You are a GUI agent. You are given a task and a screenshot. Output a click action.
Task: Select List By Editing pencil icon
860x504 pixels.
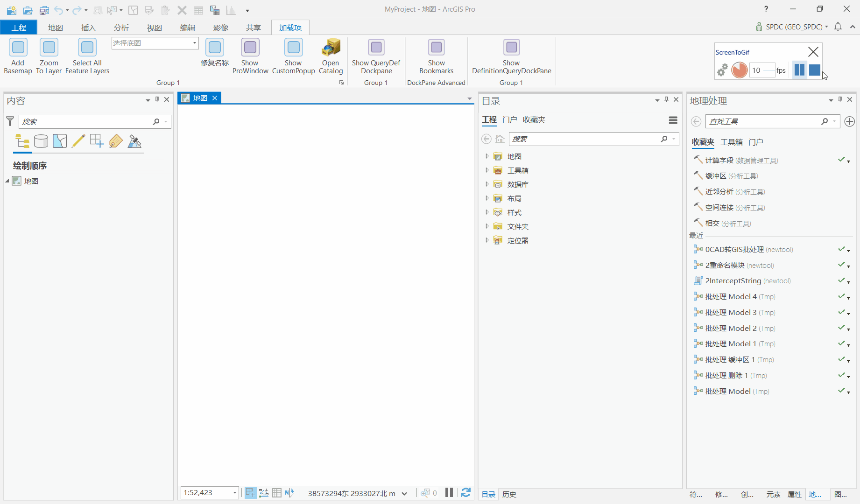pyautogui.click(x=78, y=141)
